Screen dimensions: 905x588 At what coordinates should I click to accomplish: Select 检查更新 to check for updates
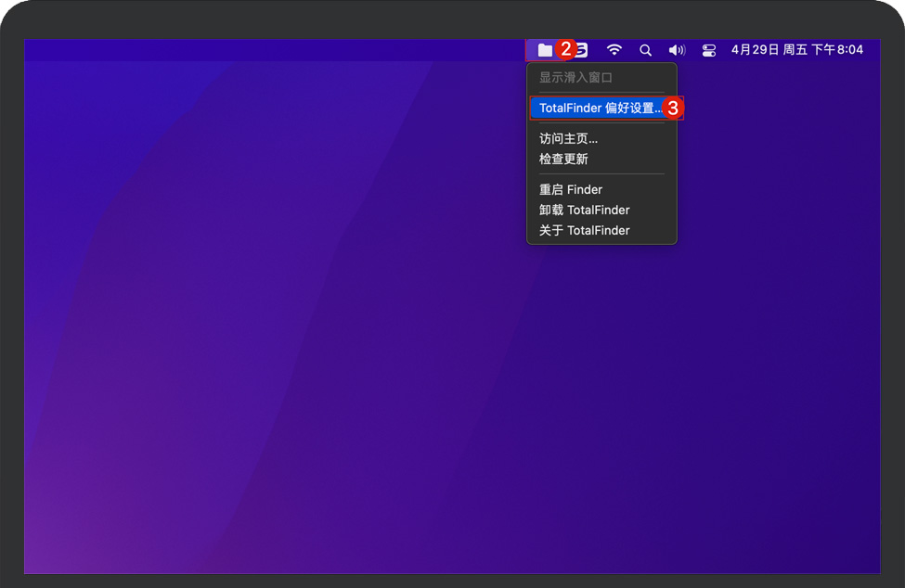coord(563,159)
